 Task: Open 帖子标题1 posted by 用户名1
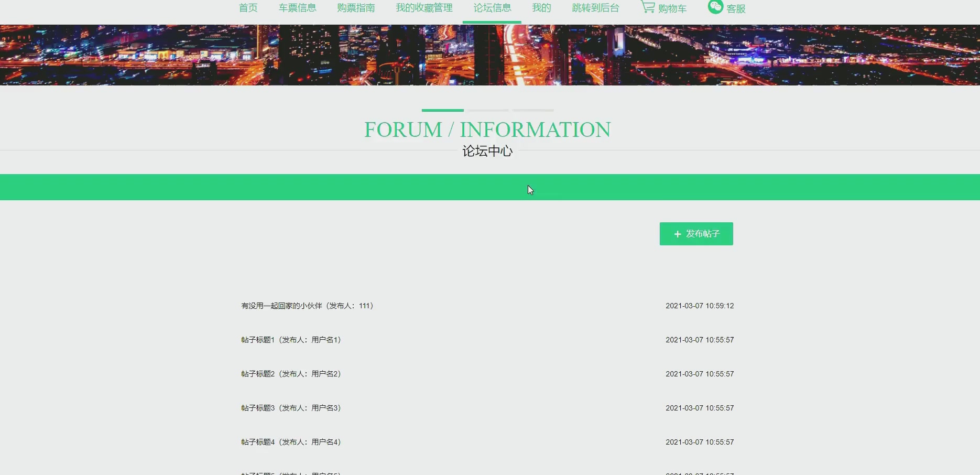290,340
